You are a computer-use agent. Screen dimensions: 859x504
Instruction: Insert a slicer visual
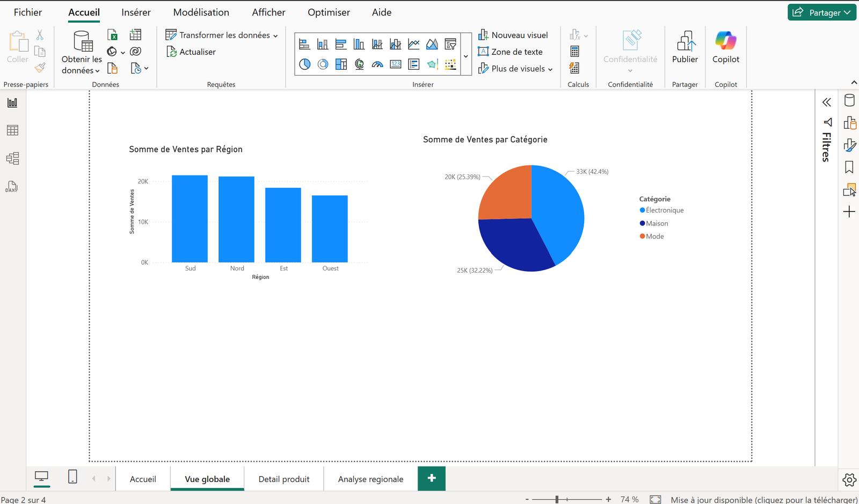pos(450,44)
